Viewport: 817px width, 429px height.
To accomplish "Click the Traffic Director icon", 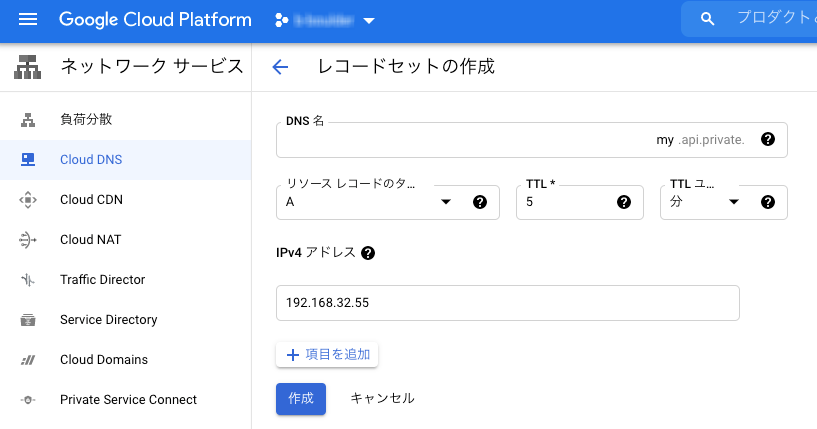I will click(x=28, y=280).
